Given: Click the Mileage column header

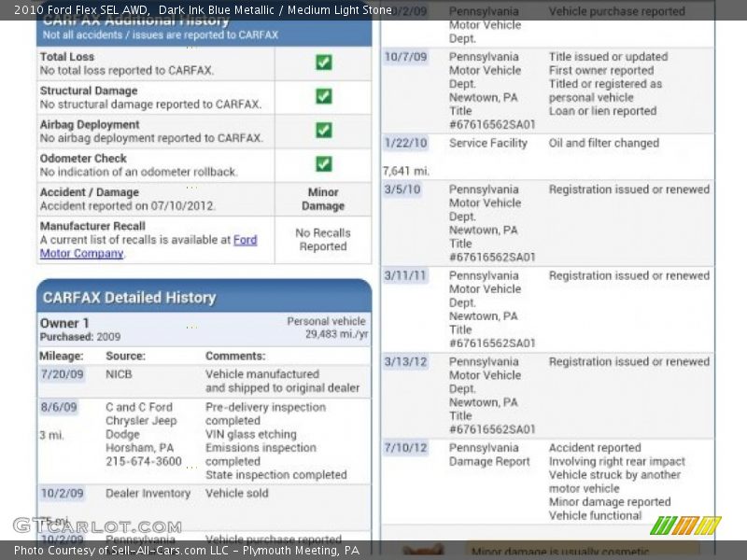Looking at the screenshot, I should tap(62, 356).
